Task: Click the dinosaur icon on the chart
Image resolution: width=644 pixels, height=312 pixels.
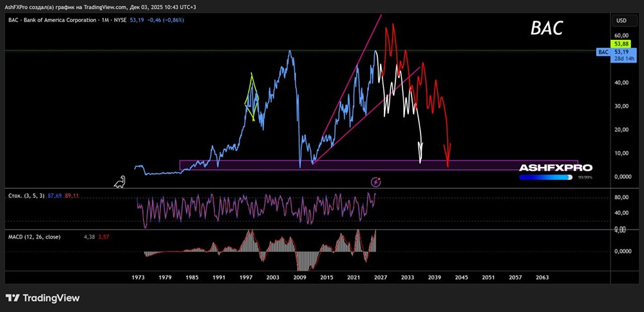Action: [120, 182]
